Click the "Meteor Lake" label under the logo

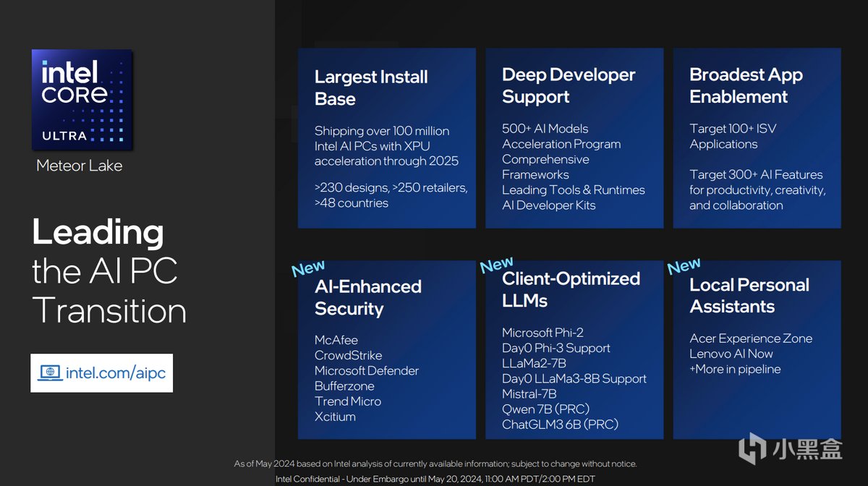coord(80,166)
